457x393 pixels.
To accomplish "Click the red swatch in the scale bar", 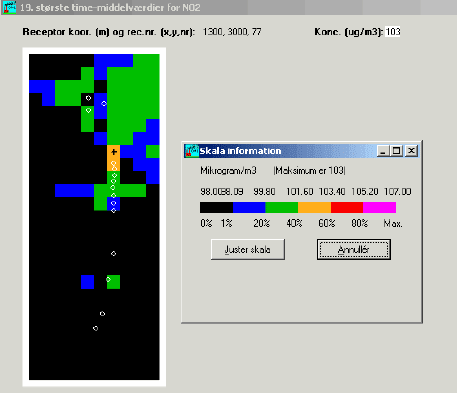I will (347, 207).
